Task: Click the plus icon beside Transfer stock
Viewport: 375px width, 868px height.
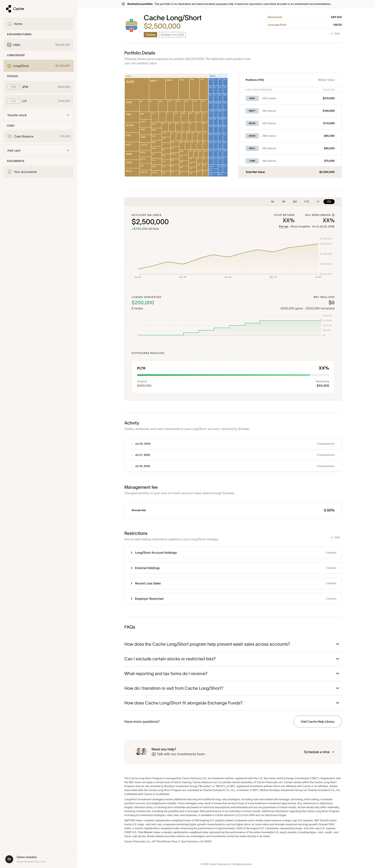Action: 68,115
